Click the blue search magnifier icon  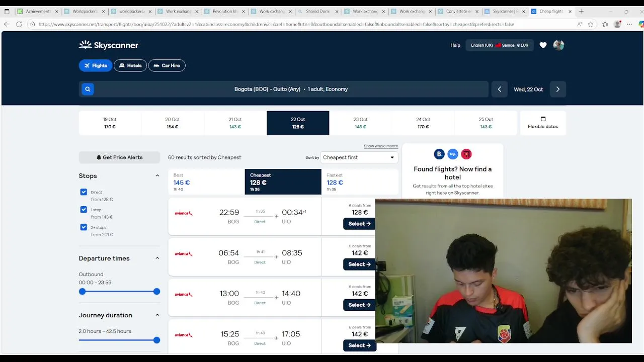point(88,89)
